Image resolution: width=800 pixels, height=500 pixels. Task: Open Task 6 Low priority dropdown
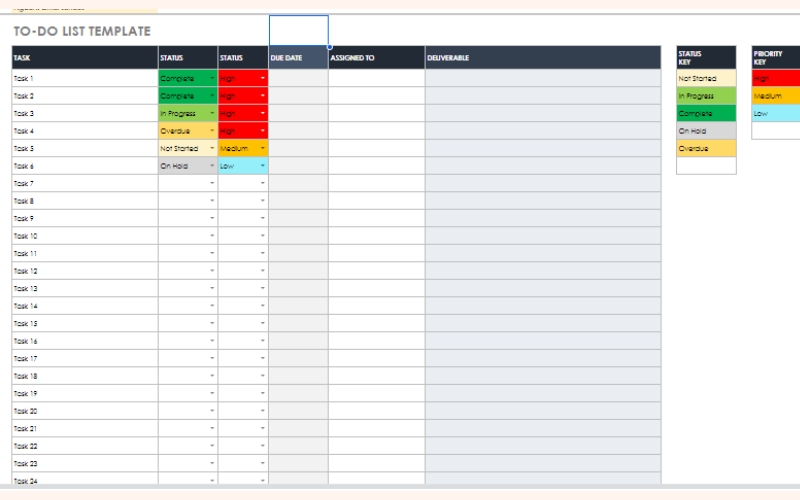pyautogui.click(x=263, y=165)
